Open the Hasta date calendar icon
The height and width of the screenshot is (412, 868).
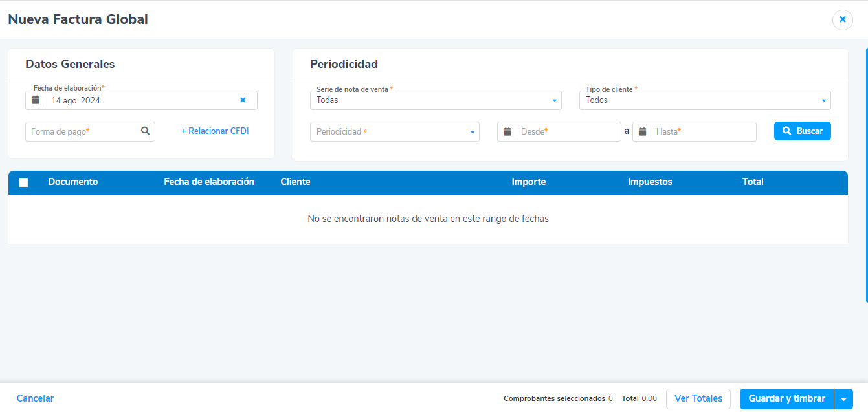click(x=642, y=131)
